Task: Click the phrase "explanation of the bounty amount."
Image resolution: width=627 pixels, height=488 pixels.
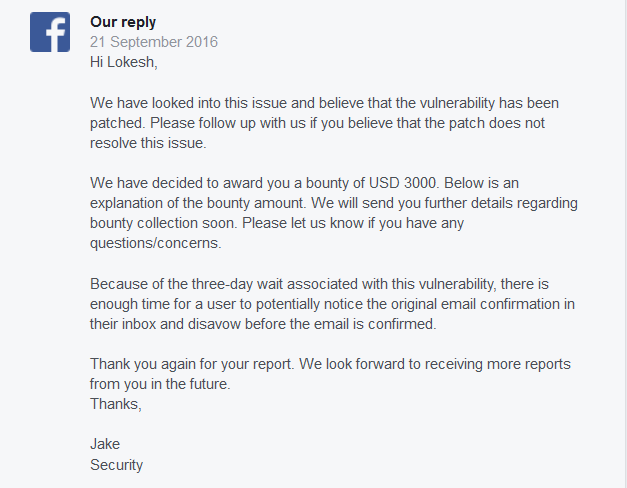Action: pyautogui.click(x=198, y=203)
